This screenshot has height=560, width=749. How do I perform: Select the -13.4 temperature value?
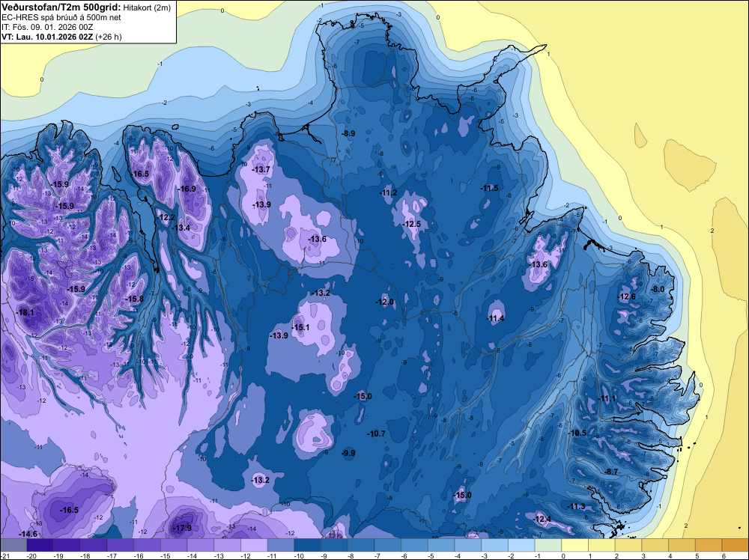(181, 228)
